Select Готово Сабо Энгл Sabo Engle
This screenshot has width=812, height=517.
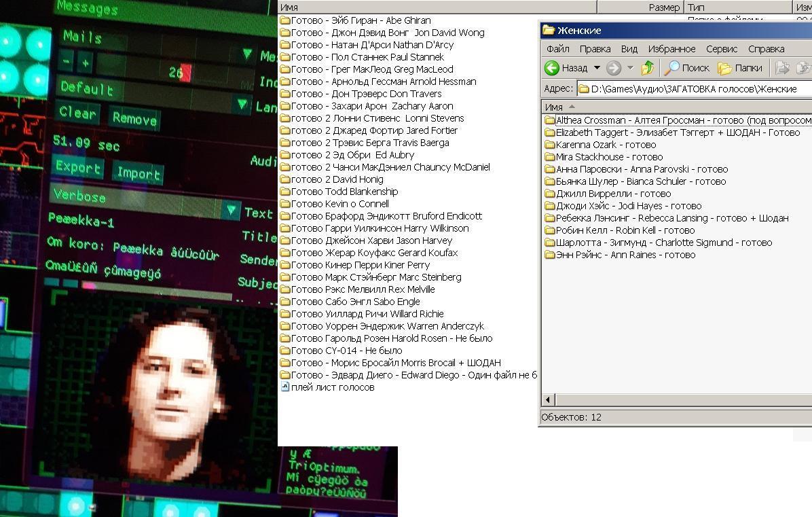pos(355,302)
